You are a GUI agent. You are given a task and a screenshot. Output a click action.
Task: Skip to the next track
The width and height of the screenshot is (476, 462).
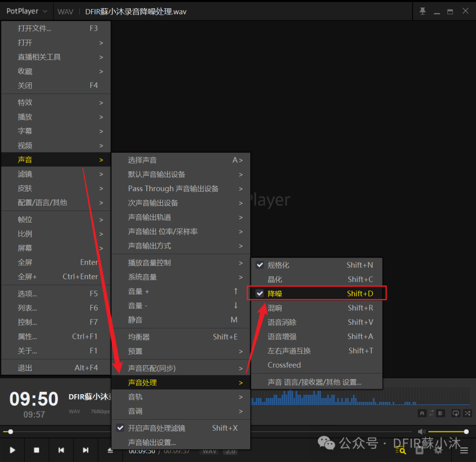point(86,450)
